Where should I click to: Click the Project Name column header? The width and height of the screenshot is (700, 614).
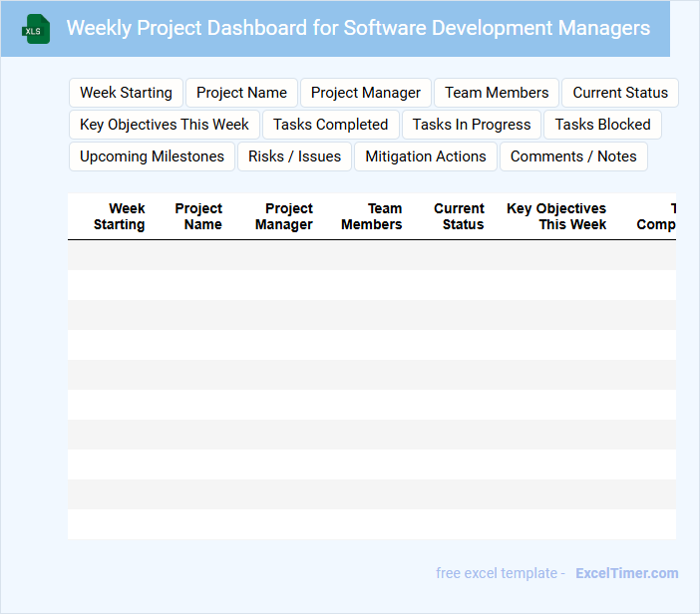pos(198,216)
